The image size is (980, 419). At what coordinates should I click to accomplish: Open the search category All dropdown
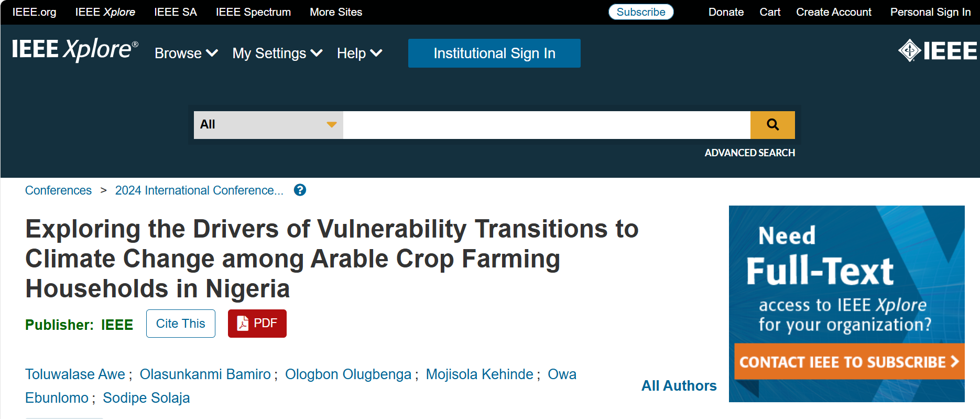[268, 125]
